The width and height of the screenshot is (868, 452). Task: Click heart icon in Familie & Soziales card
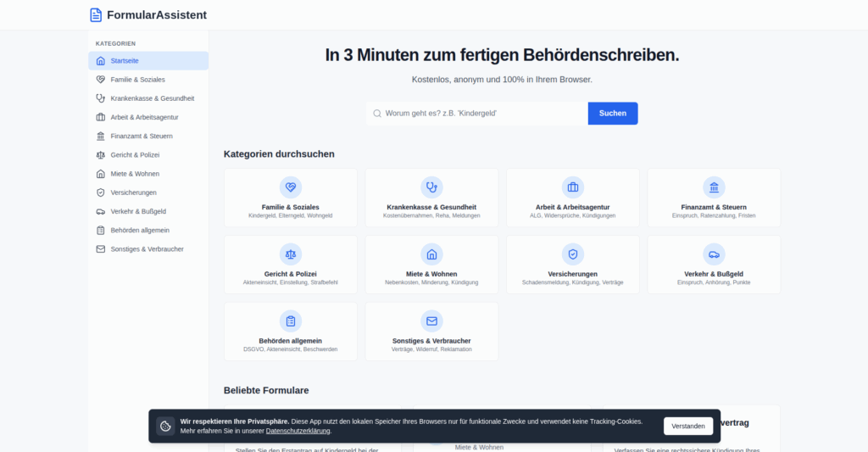291,187
